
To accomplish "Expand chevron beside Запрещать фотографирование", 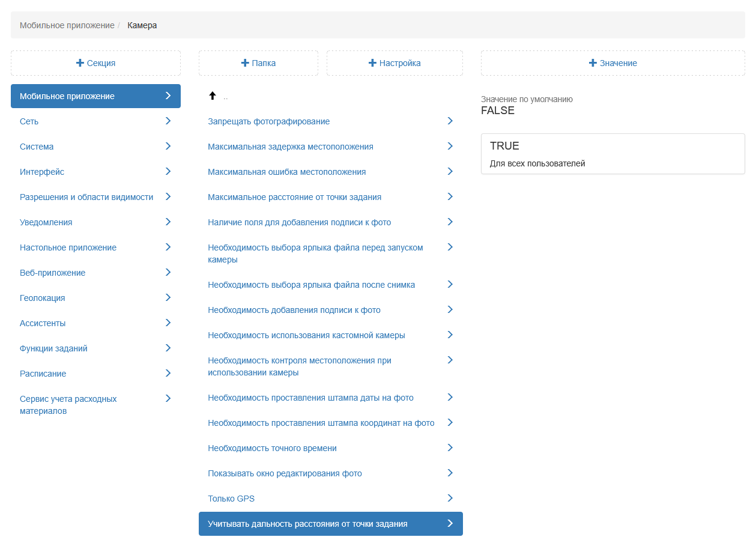I will pyautogui.click(x=450, y=121).
